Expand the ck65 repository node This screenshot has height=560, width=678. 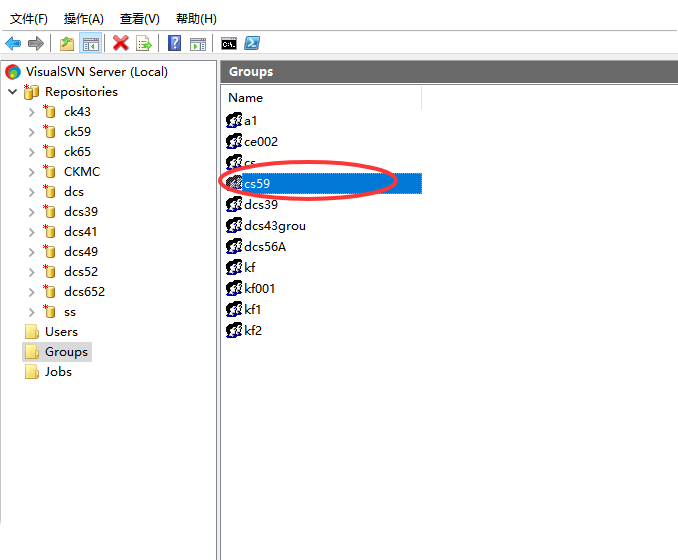click(x=31, y=152)
